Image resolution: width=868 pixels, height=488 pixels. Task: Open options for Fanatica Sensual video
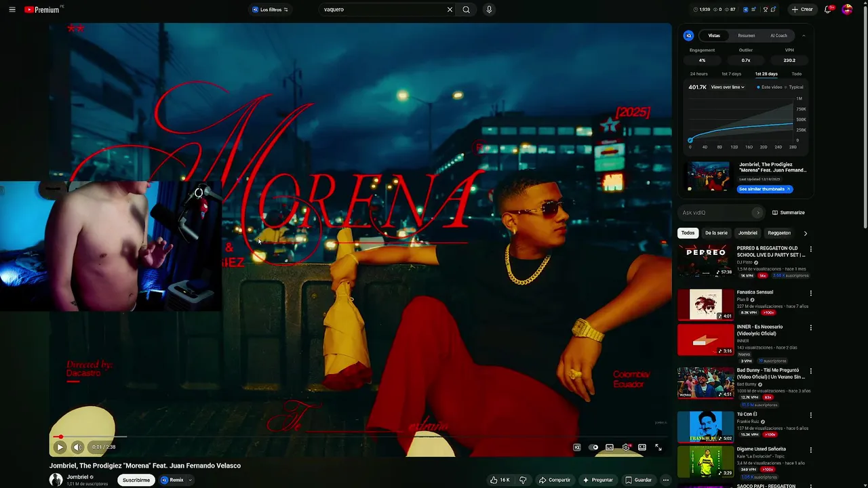[810, 293]
